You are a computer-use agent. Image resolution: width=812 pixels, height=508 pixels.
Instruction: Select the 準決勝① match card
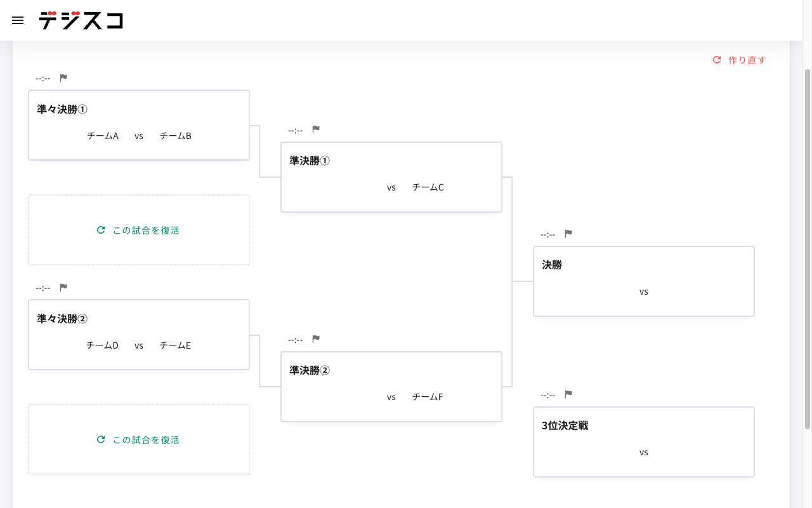coord(391,177)
